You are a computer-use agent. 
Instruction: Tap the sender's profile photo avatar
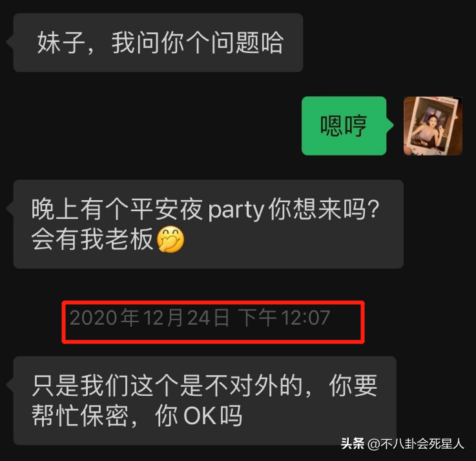[433, 126]
